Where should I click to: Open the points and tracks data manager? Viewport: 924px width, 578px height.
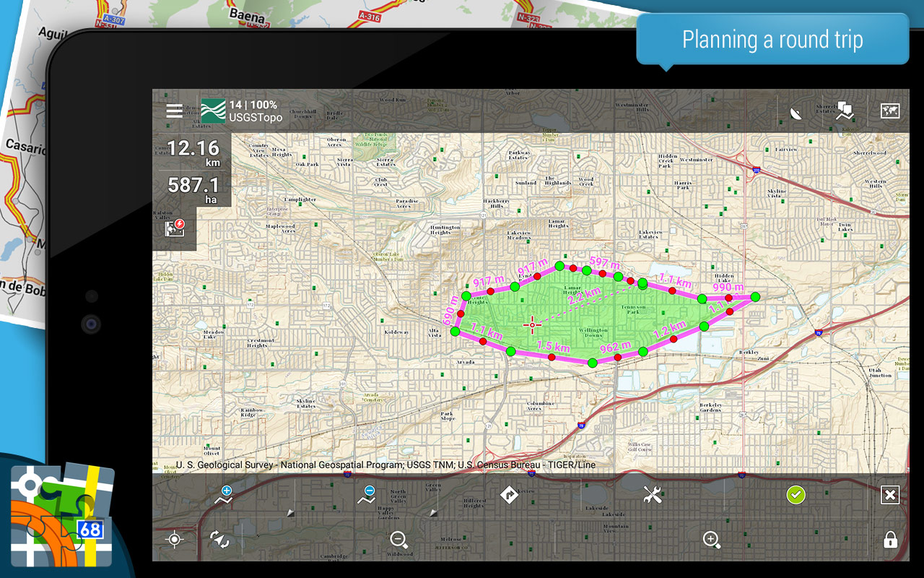pos(845,111)
